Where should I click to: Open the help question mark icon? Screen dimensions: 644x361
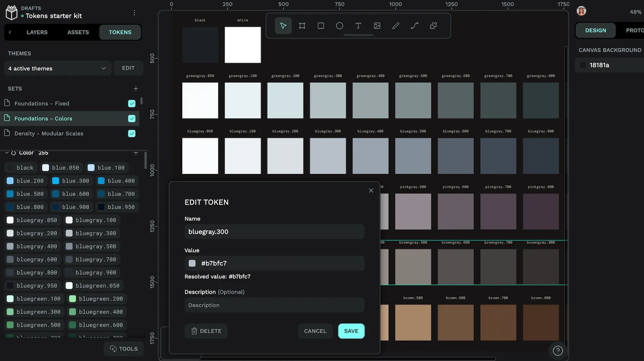pyautogui.click(x=558, y=351)
